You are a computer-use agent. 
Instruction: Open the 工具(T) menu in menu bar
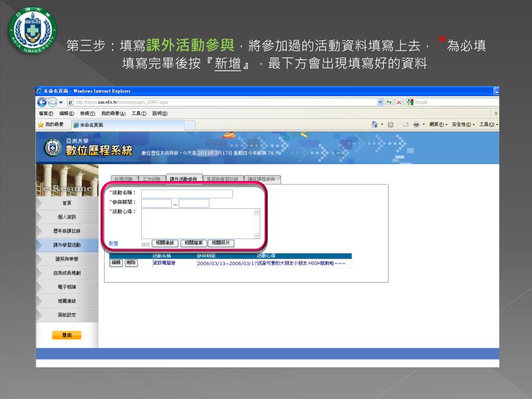pos(139,113)
